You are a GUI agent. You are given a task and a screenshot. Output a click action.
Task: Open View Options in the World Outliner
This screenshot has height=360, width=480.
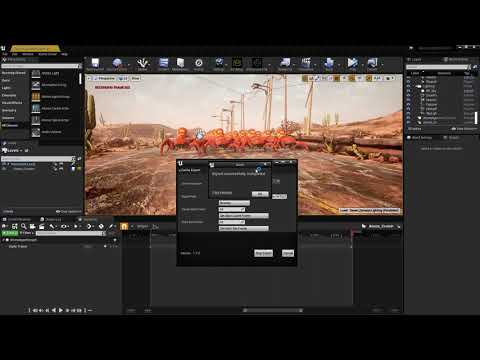click(464, 129)
